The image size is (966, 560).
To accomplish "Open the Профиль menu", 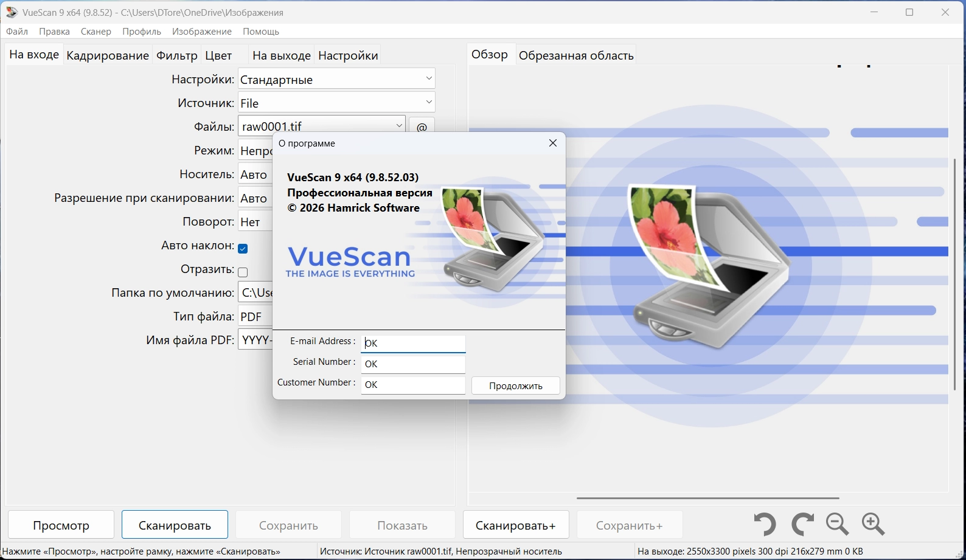I will tap(142, 31).
